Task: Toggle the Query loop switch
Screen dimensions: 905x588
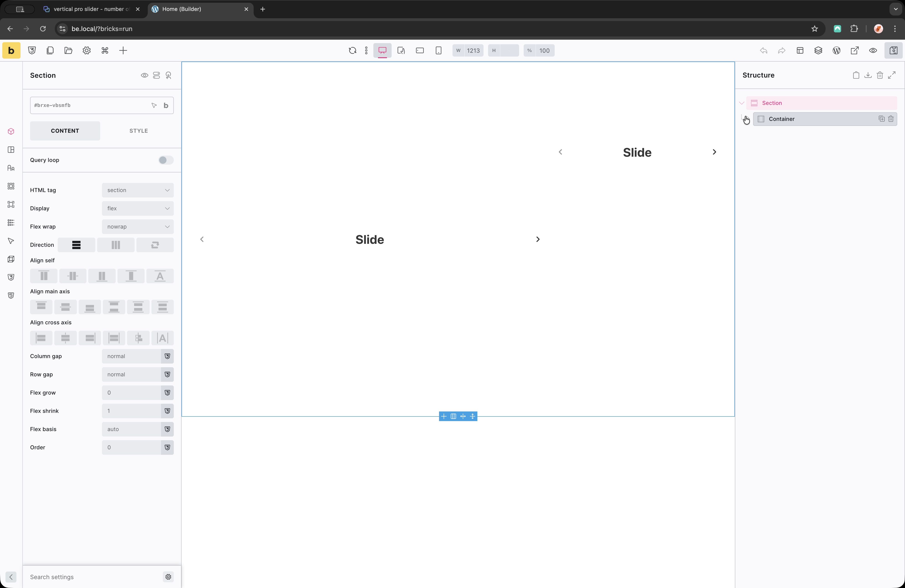Action: pyautogui.click(x=165, y=160)
